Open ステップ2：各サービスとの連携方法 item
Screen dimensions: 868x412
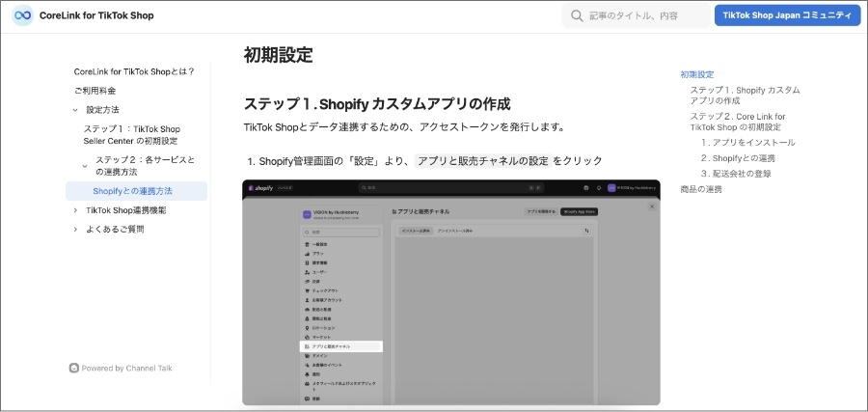pos(145,166)
